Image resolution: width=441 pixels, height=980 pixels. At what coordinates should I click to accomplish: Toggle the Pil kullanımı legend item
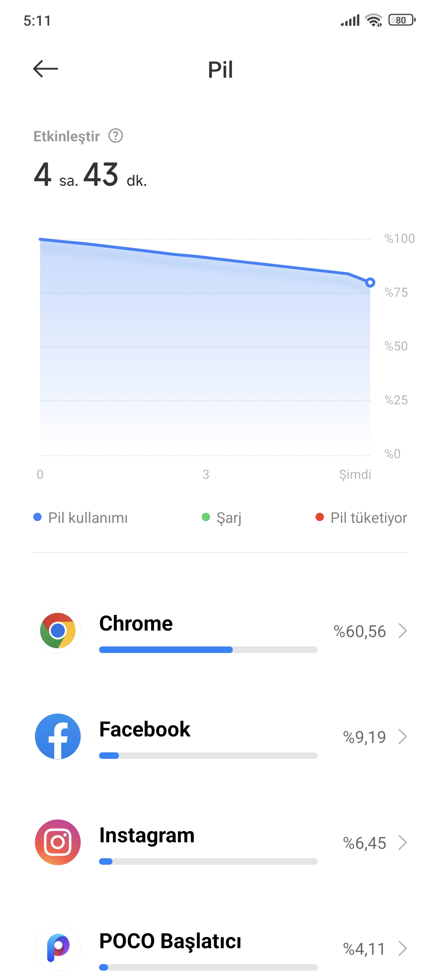81,518
